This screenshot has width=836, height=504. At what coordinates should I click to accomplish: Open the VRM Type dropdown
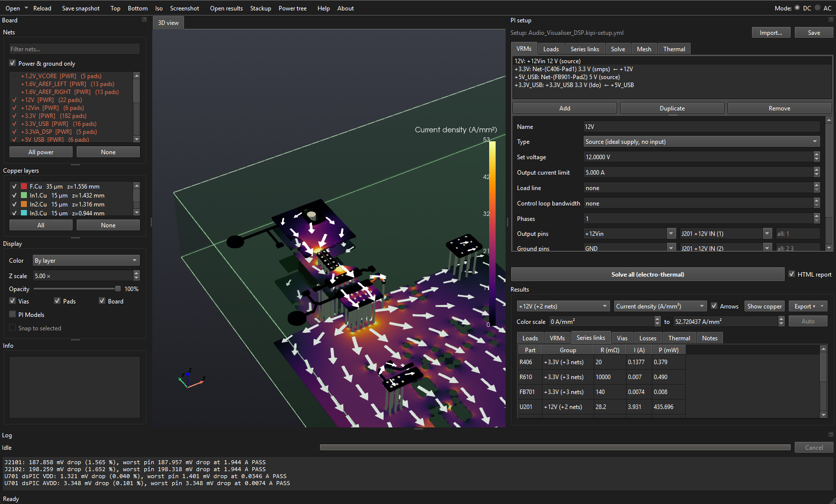[701, 142]
